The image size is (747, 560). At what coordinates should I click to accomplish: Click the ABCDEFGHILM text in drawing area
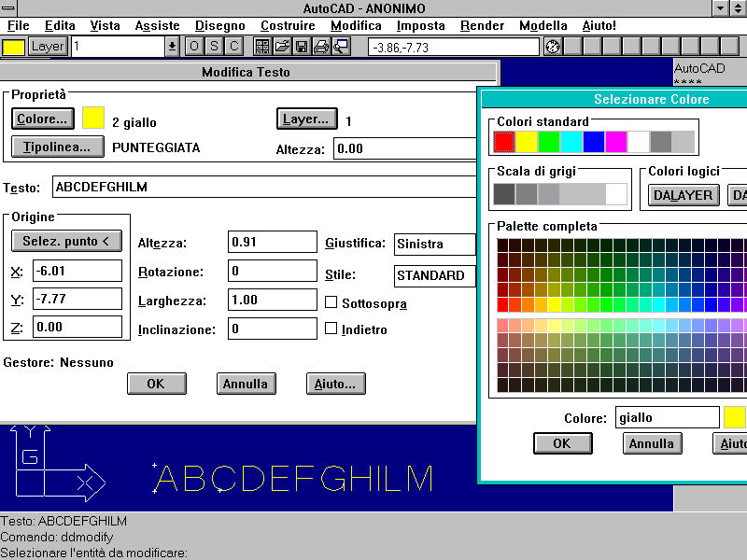point(294,478)
